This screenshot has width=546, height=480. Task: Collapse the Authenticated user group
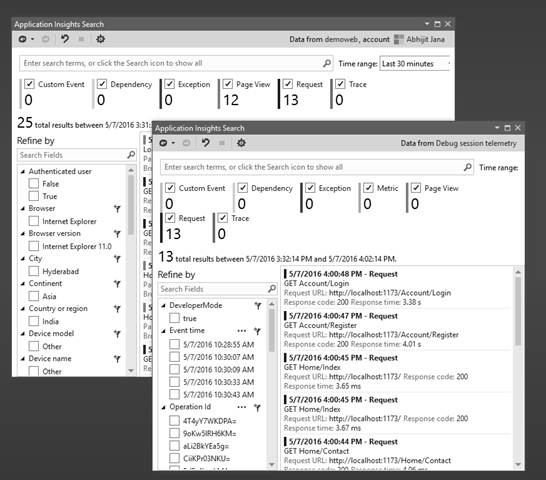click(23, 171)
